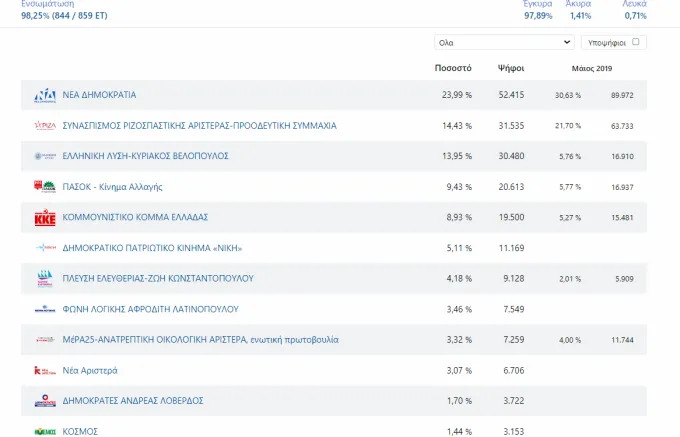Open ΚΟΜΜΟΥΝΙΣΤΙΚΟ ΚΟΜΜΑ ΕΛΛΑΔΑΣ link
Viewport: 680px width, 437px height.
(x=135, y=217)
